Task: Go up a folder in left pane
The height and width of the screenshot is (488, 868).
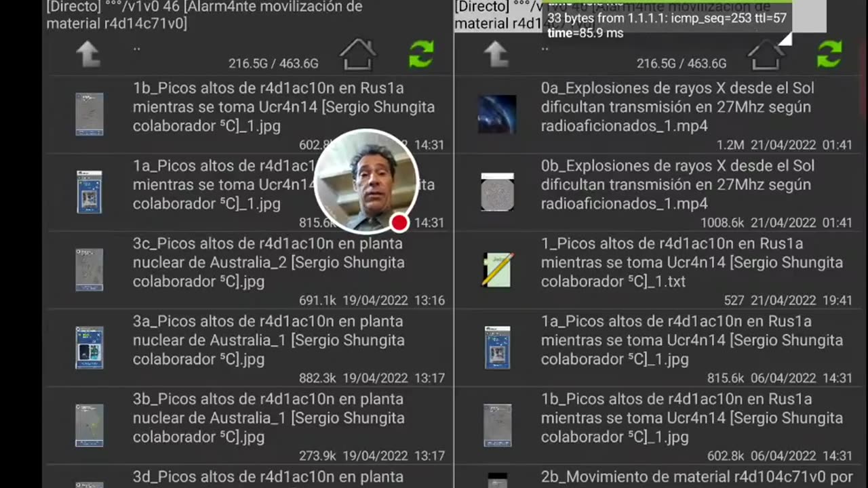Action: (x=89, y=54)
